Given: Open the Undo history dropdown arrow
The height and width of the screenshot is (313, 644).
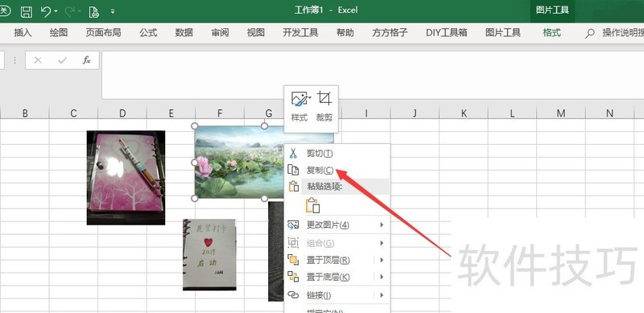Looking at the screenshot, I should pos(56,11).
